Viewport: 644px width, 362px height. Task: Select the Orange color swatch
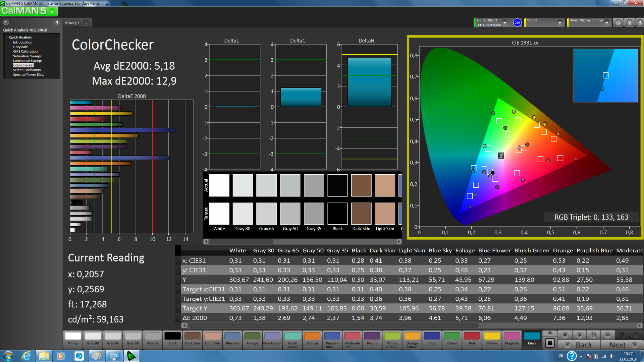312,339
